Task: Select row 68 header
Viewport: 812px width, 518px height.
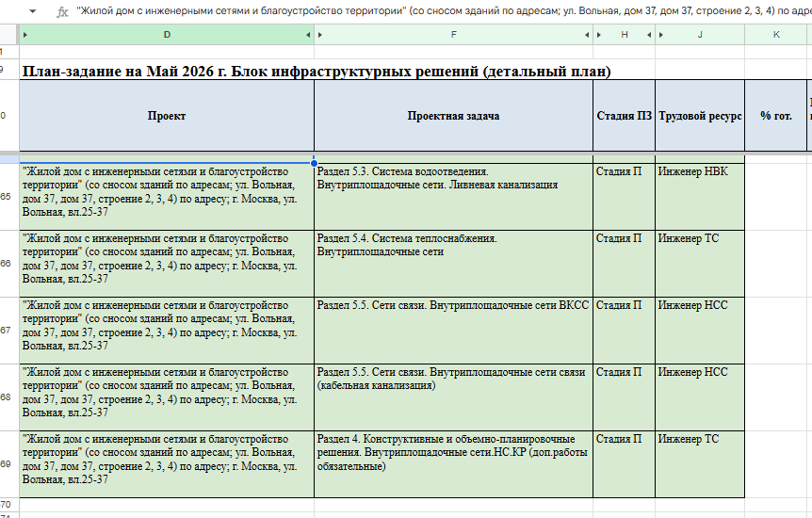Action: pos(9,397)
